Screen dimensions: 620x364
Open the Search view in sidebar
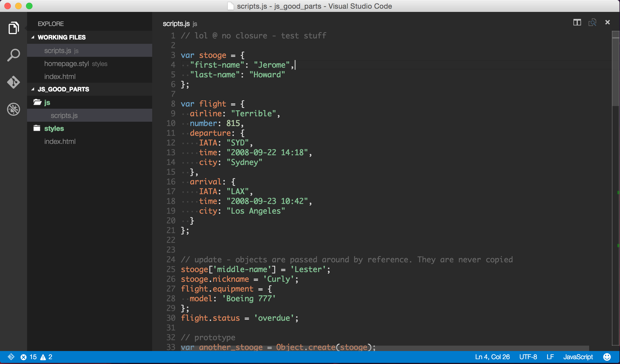[x=14, y=55]
